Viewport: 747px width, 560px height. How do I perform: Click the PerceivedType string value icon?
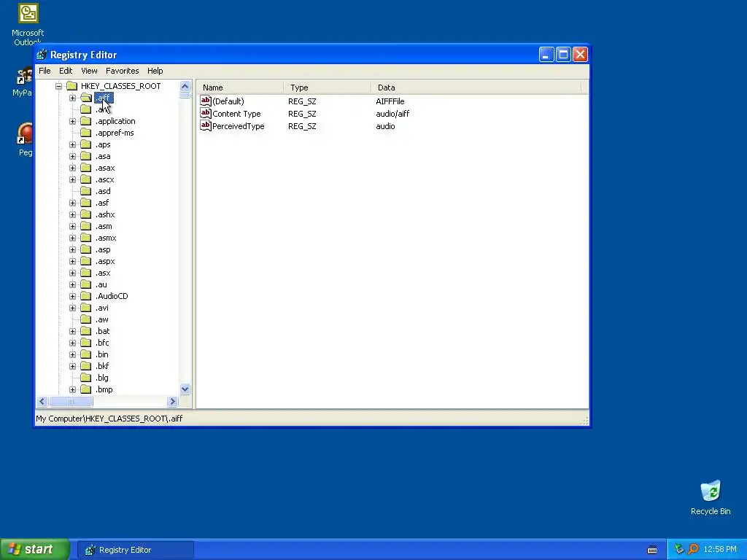205,125
